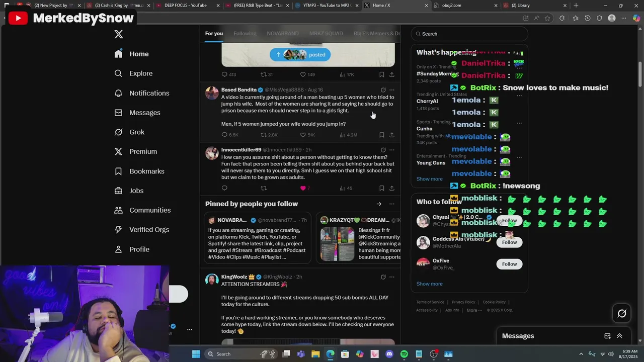The height and width of the screenshot is (362, 644).
Task: Expand the Messages drawer
Action: pyautogui.click(x=619, y=336)
